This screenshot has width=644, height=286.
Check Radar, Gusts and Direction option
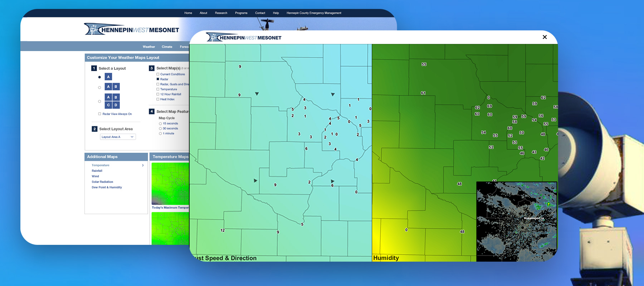[158, 84]
